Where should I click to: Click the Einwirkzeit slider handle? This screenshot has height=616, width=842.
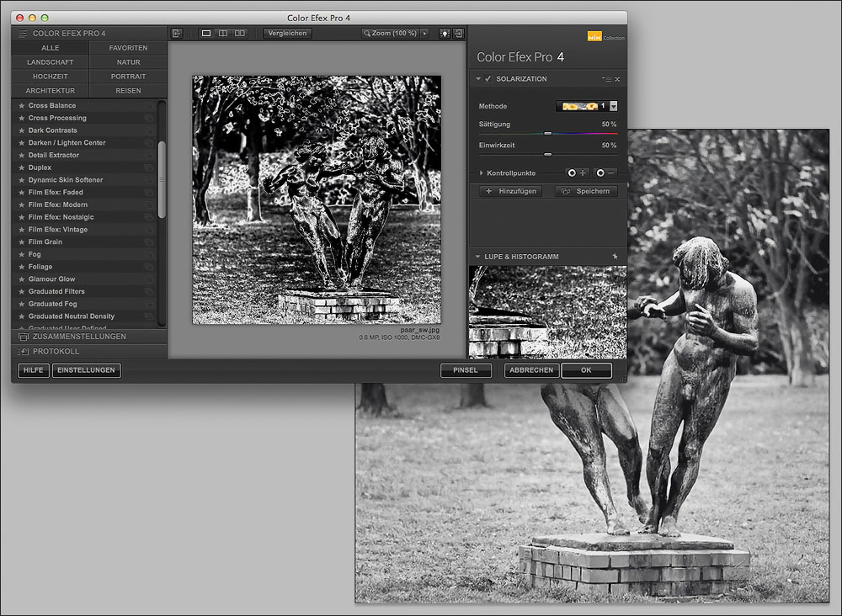tap(548, 155)
